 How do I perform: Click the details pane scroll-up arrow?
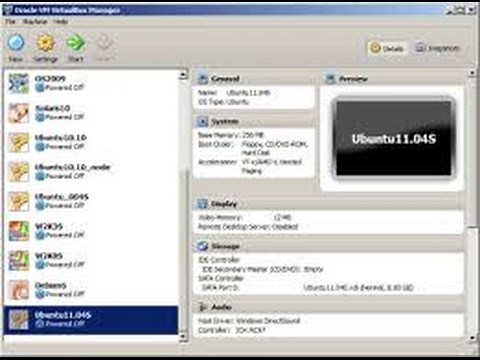pos(472,73)
